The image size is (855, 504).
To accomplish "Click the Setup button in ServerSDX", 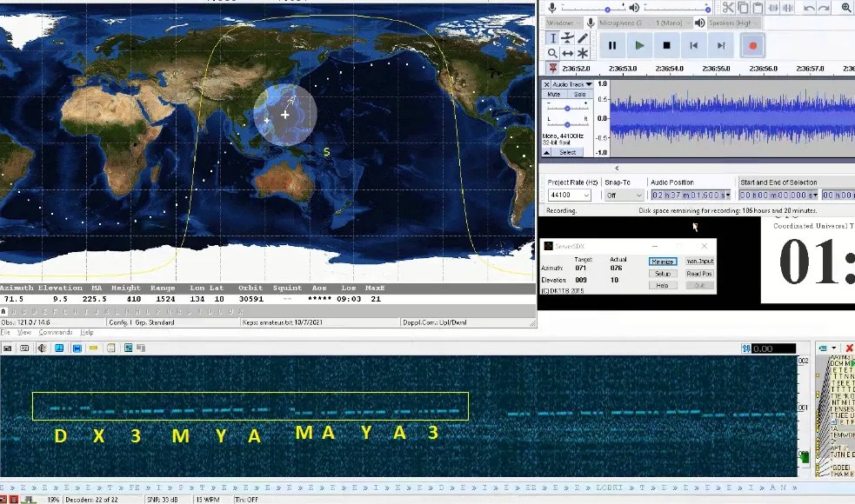I will [x=664, y=274].
